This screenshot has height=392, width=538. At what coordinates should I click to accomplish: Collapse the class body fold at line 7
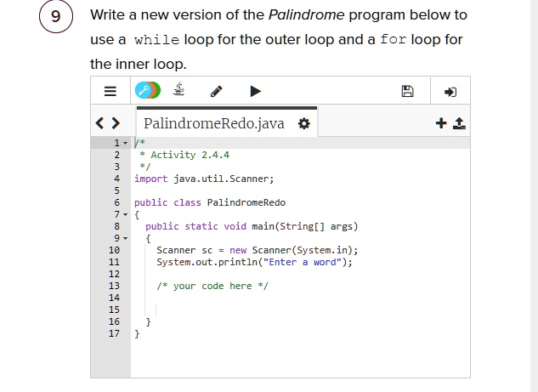point(126,215)
